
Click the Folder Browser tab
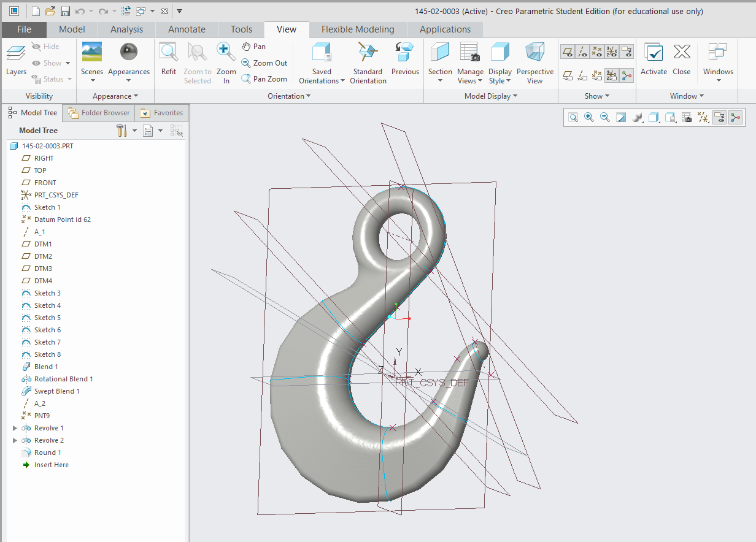coord(98,113)
